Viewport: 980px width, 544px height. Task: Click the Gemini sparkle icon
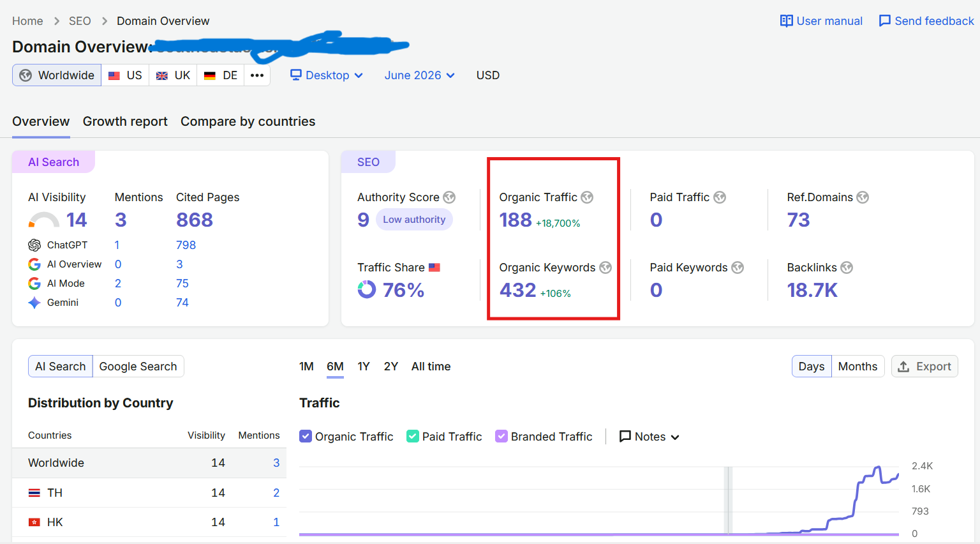(34, 303)
